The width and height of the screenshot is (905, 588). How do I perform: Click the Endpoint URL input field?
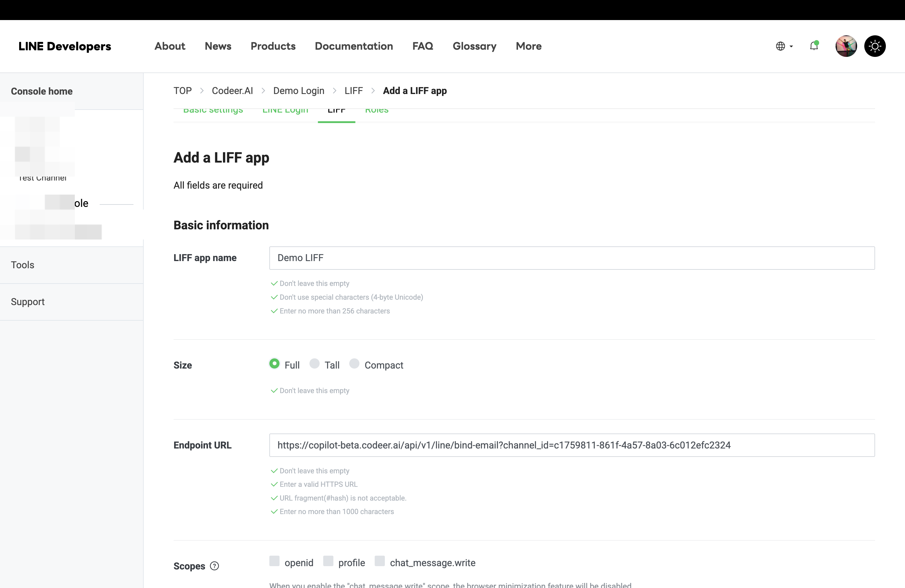coord(570,445)
